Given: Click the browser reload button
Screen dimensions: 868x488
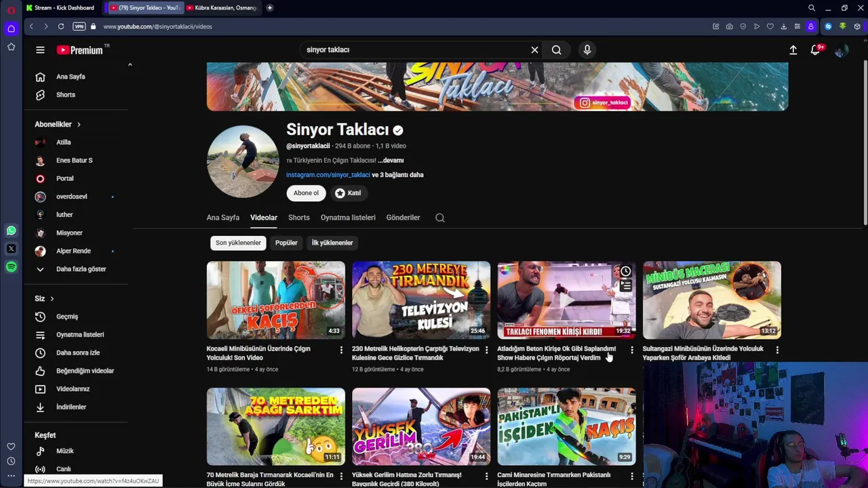Looking at the screenshot, I should pos(61,26).
